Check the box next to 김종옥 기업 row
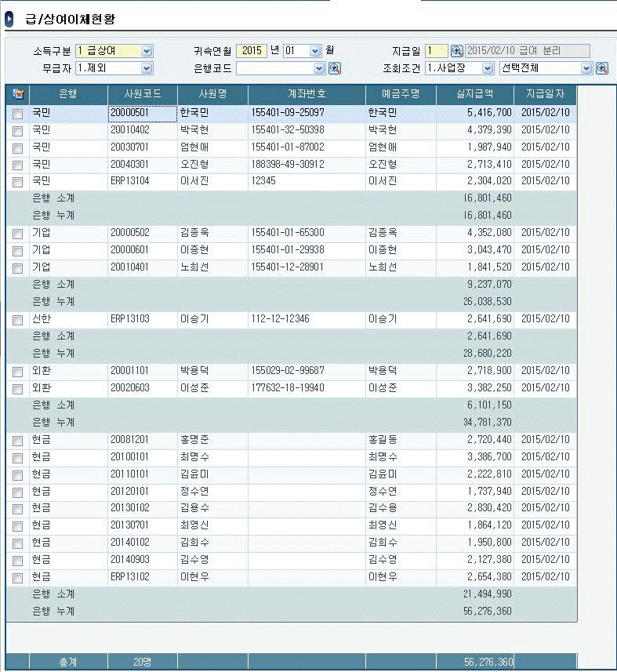617x672 pixels. point(17,234)
